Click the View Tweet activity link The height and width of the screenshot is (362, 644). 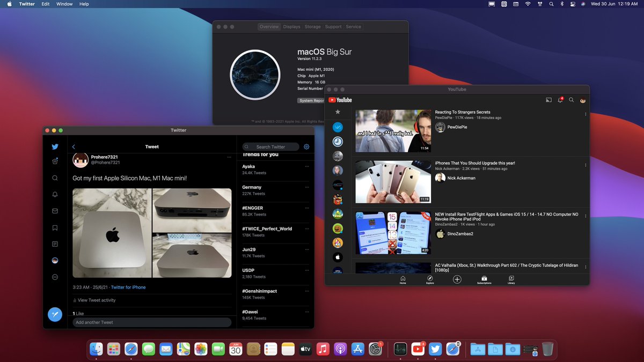(97, 300)
